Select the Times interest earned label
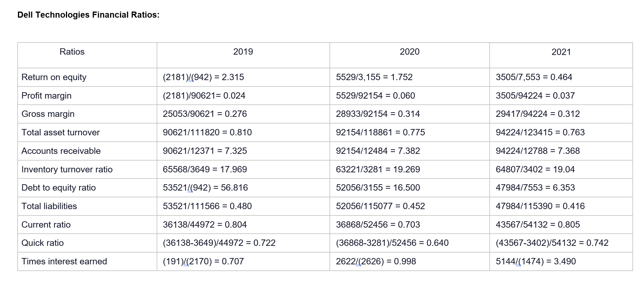644x282 pixels. click(64, 261)
